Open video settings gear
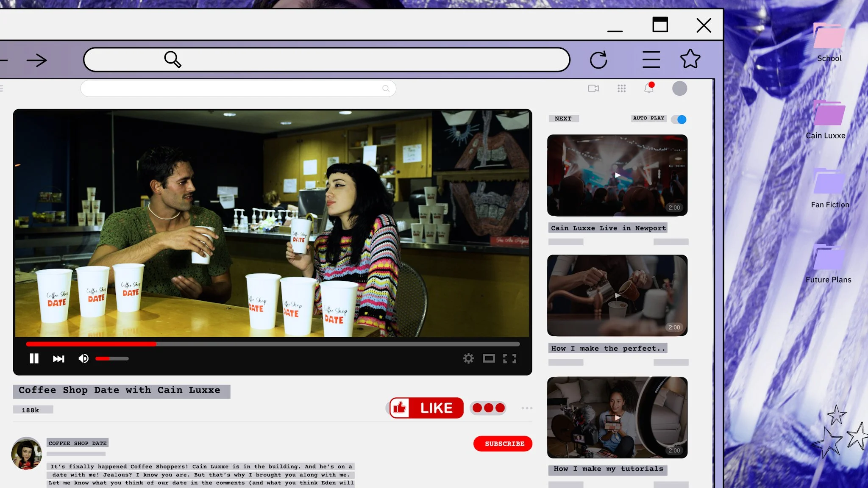Image resolution: width=868 pixels, height=488 pixels. [x=468, y=359]
